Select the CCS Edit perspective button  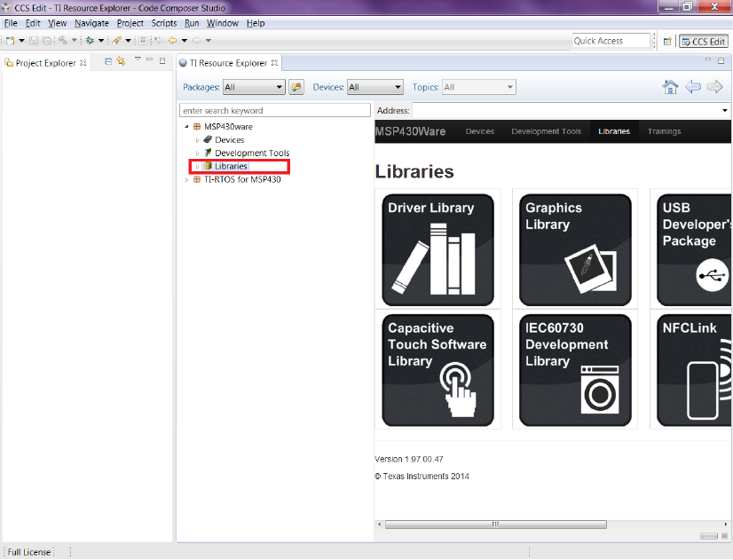click(x=704, y=42)
